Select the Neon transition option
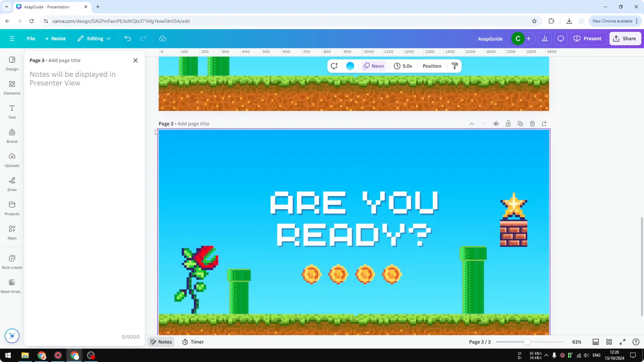This screenshot has width=644, height=362. [x=374, y=66]
